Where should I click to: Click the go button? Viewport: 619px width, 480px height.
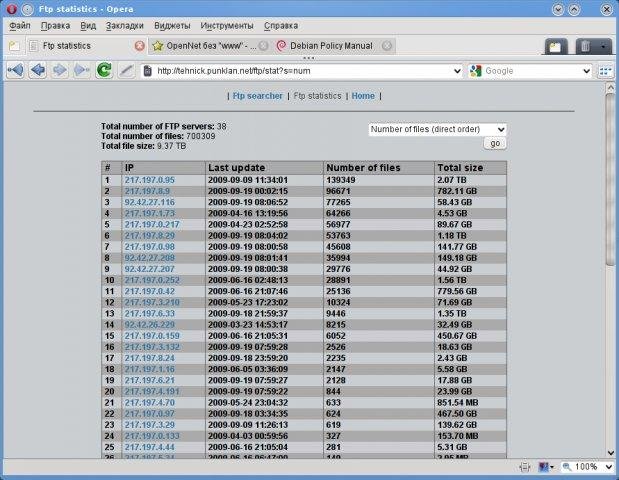tap(495, 143)
